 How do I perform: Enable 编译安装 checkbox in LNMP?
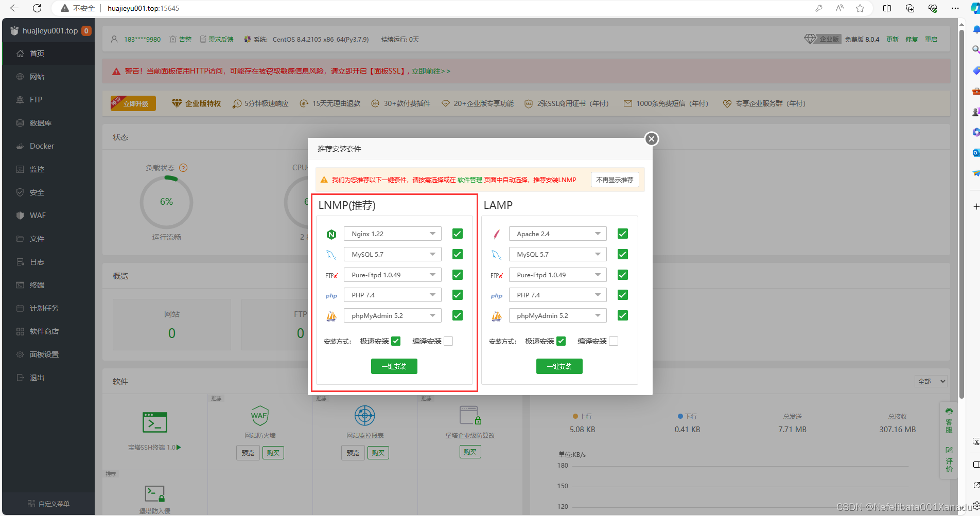pyautogui.click(x=448, y=341)
